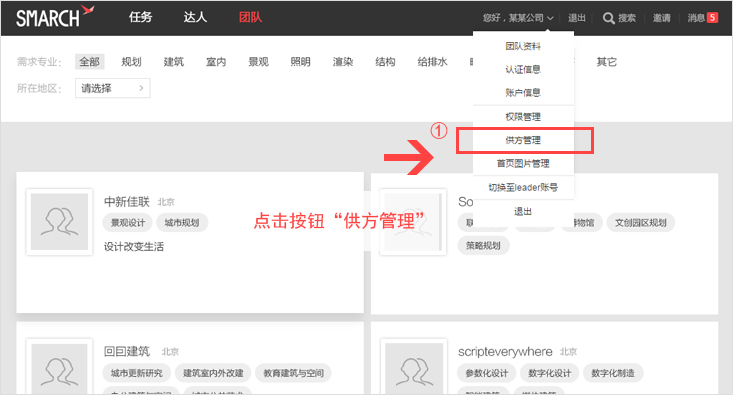733x395 pixels.
Task: Open the 回回建筑 team name
Action: pyautogui.click(x=127, y=352)
